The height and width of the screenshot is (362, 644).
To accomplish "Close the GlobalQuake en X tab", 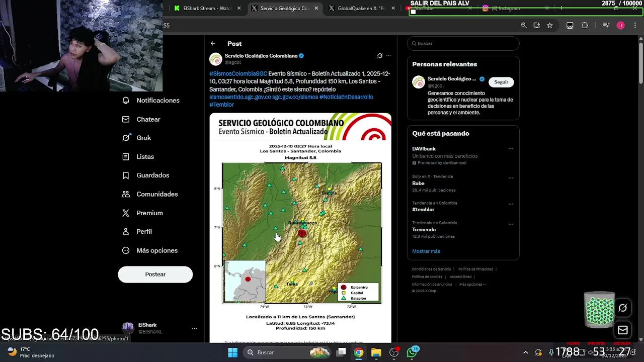I will tap(393, 8).
